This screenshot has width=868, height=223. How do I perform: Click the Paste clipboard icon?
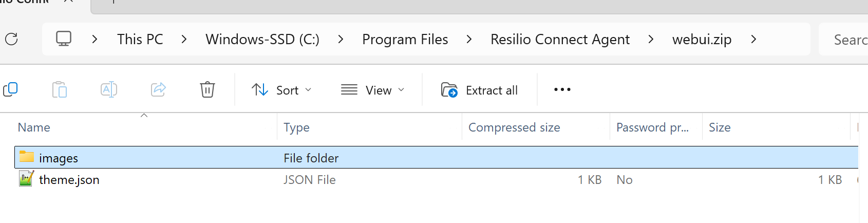point(60,90)
